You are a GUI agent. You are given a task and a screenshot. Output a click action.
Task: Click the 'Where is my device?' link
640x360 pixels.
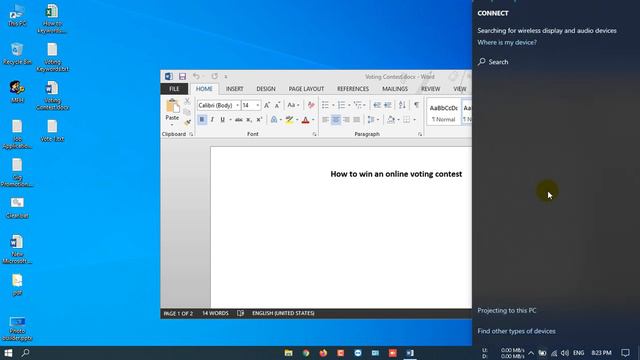tap(507, 42)
